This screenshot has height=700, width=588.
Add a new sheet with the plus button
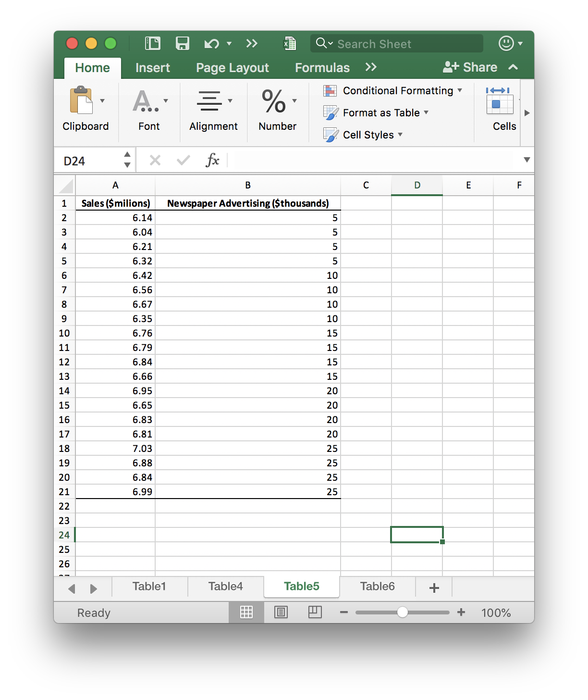coord(434,587)
